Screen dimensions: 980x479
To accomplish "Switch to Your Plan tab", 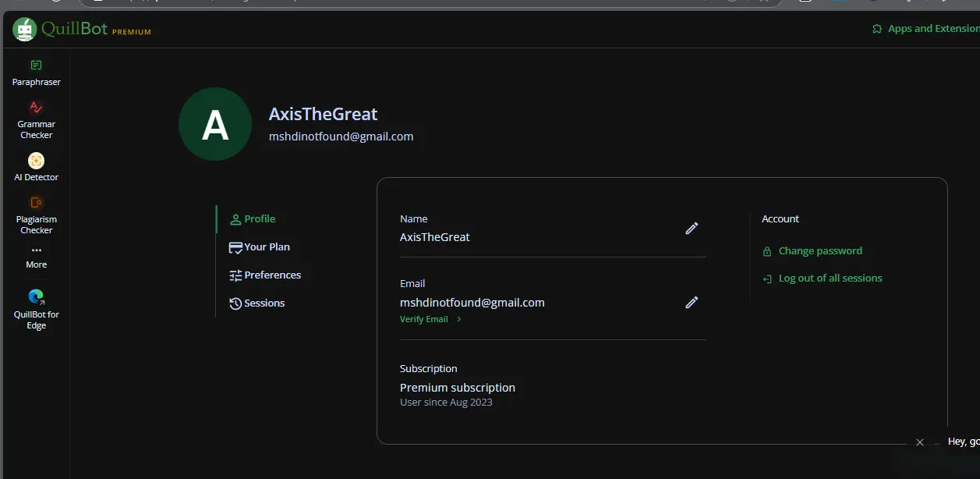I will (x=260, y=247).
